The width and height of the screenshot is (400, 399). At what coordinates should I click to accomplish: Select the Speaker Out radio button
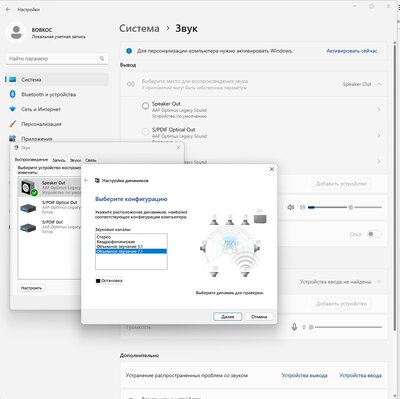pyautogui.click(x=145, y=106)
